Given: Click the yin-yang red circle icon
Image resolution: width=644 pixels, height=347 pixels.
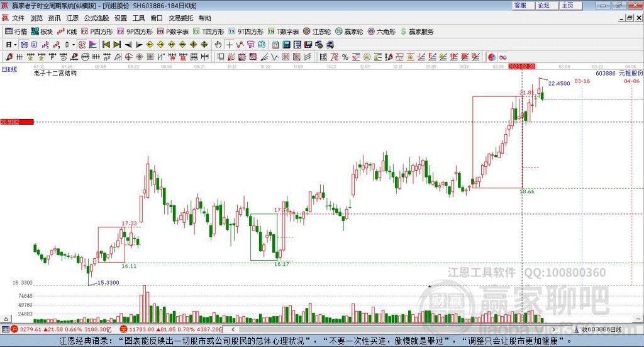Looking at the screenshot, I should [x=492, y=57].
